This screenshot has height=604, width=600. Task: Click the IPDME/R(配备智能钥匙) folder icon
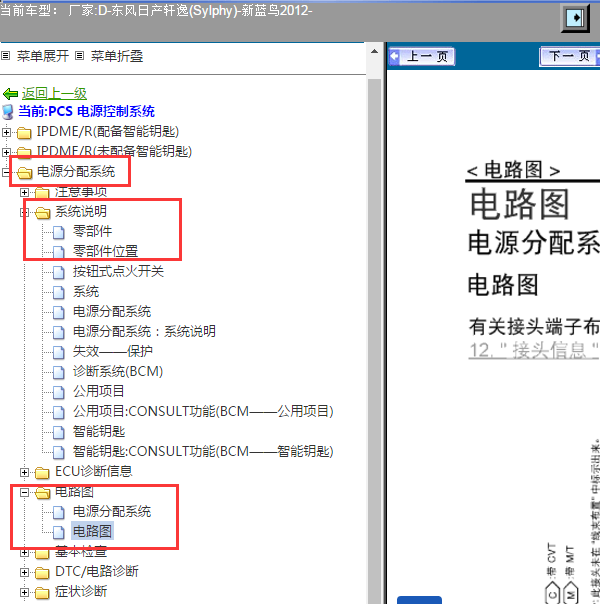point(24,133)
